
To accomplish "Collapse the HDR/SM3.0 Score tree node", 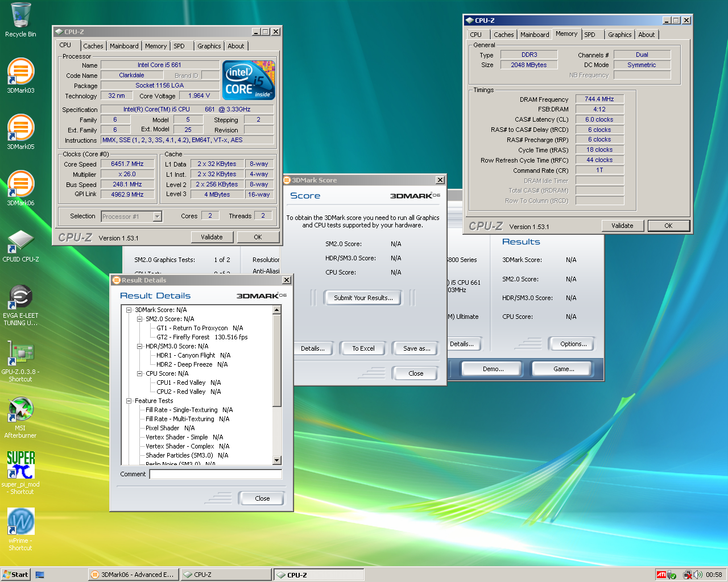I will 140,347.
